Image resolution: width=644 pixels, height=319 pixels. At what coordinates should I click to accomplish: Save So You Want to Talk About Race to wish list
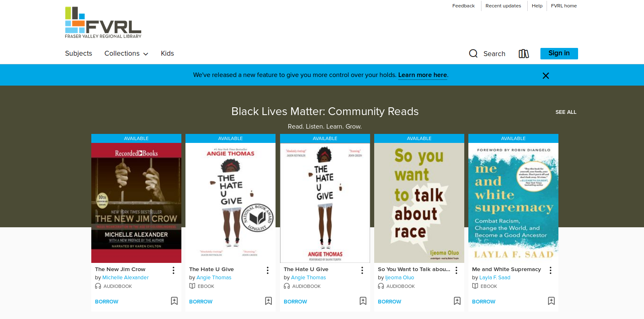[457, 301]
